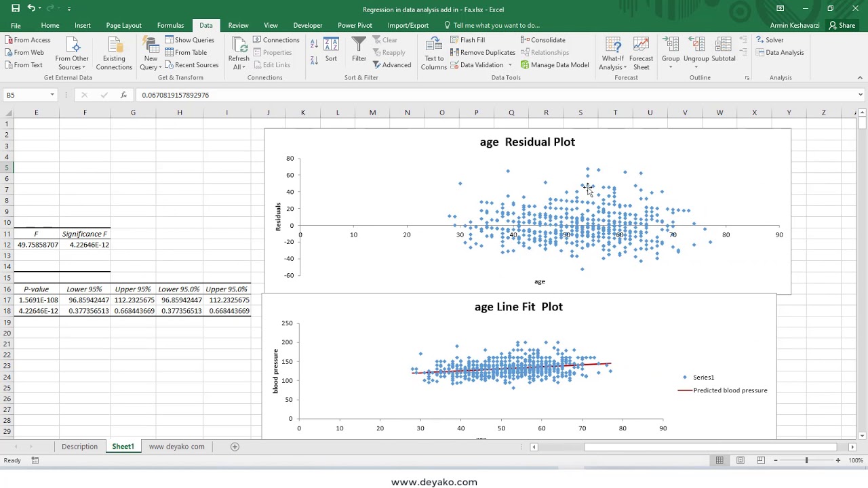Toggle the Filter funnel button
Image resolution: width=868 pixels, height=488 pixels.
point(359,50)
